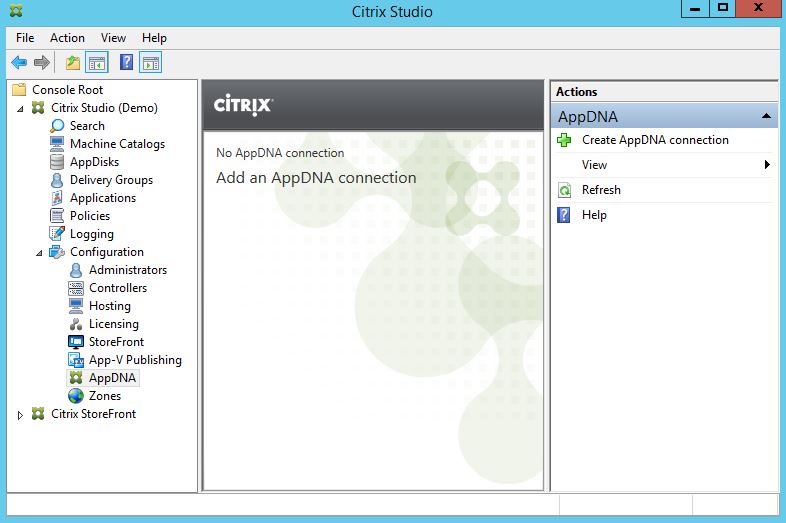Collapse the AppDNA actions section header
786x523 pixels.
pyautogui.click(x=767, y=116)
